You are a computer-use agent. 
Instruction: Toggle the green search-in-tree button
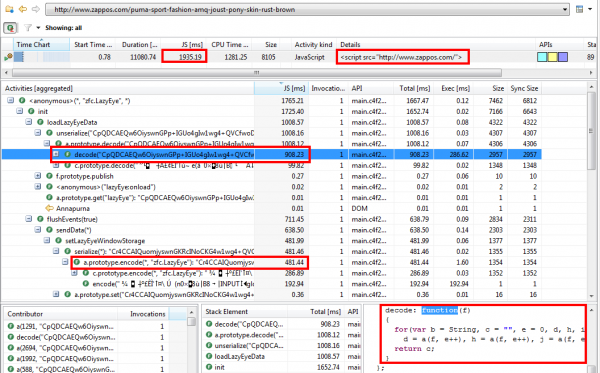(x=10, y=28)
